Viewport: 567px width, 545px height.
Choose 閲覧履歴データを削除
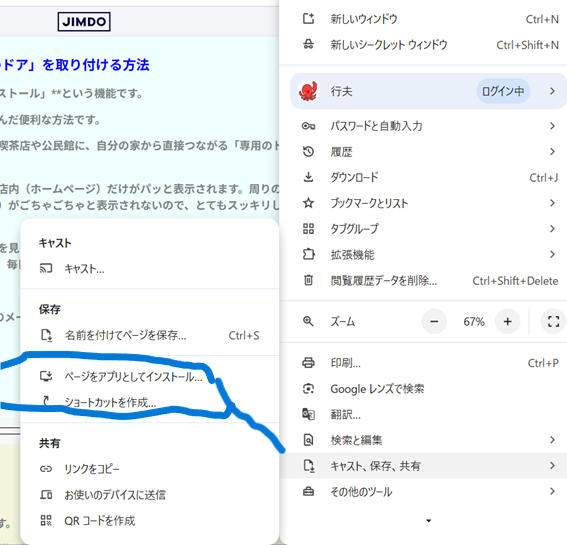423,280
